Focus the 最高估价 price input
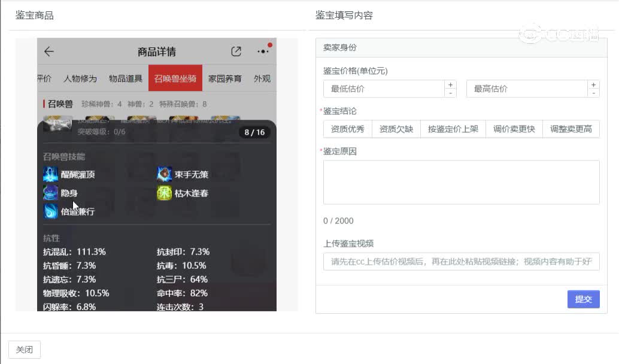619x364 pixels. (527, 89)
